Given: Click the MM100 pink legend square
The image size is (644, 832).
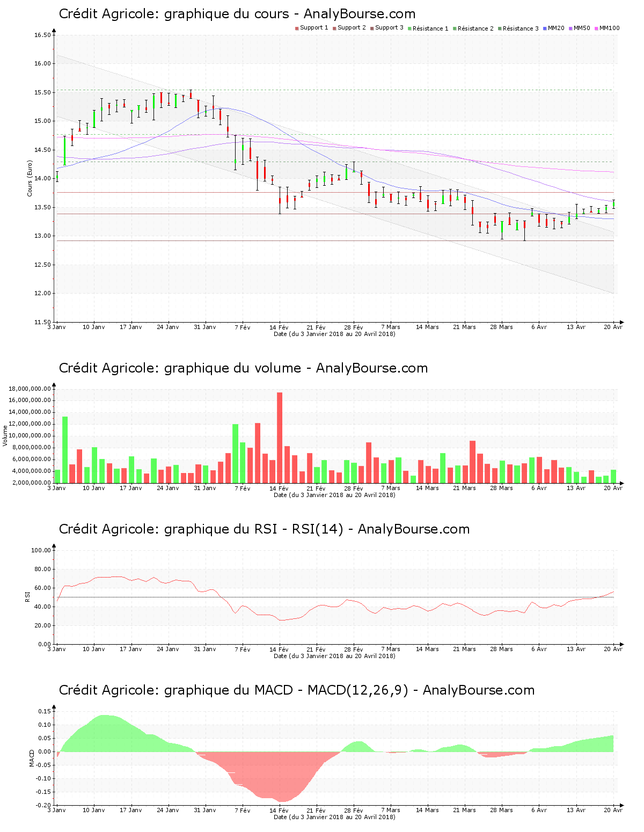Looking at the screenshot, I should [596, 28].
